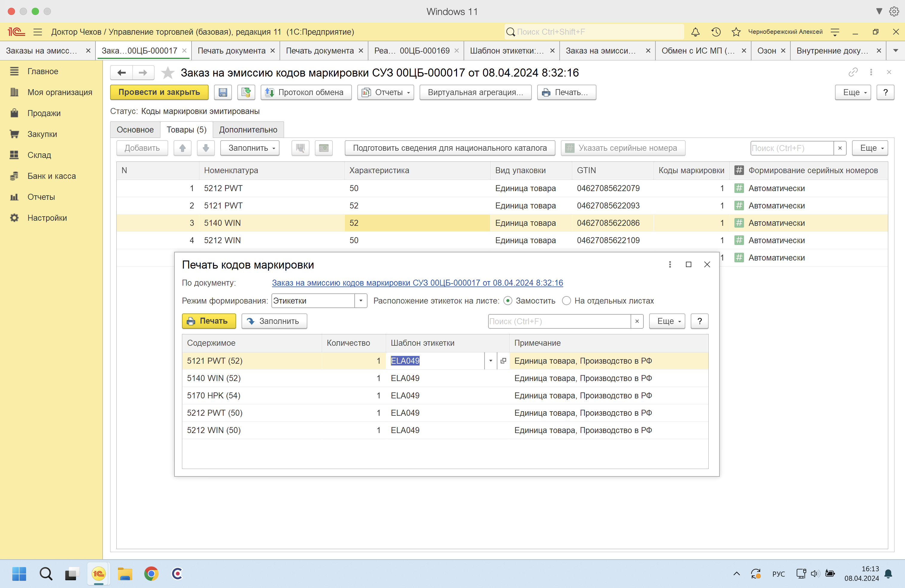Open Отчеты dropdown in document toolbar
Image resolution: width=905 pixels, height=588 pixels.
(x=385, y=92)
